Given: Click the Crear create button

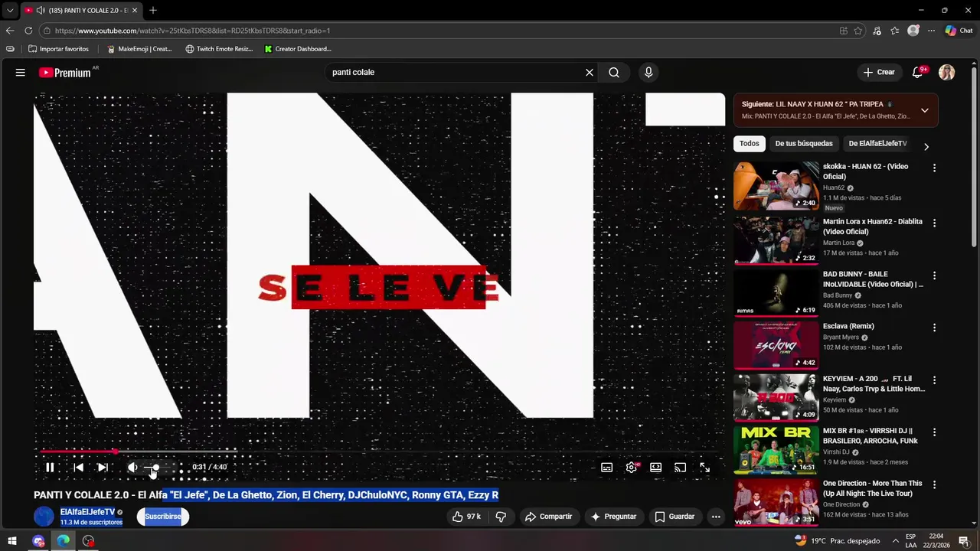Looking at the screenshot, I should point(879,73).
